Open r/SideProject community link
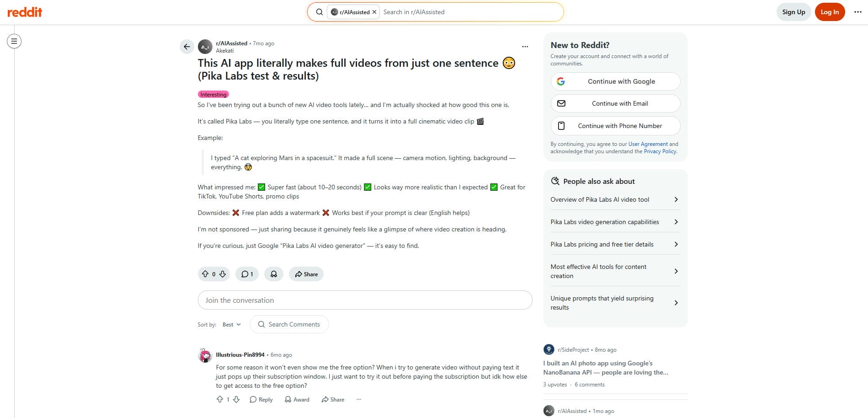Image resolution: width=868 pixels, height=418 pixels. pos(573,350)
